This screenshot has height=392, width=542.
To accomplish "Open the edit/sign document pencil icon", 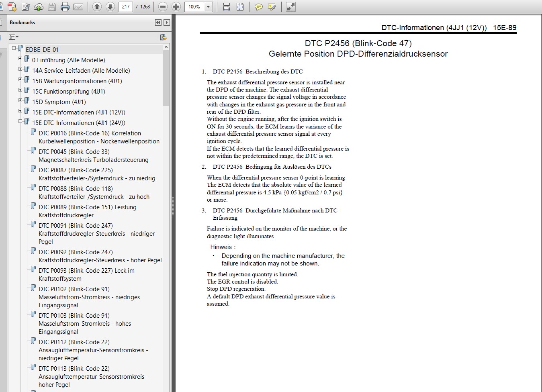I will pos(26,7).
